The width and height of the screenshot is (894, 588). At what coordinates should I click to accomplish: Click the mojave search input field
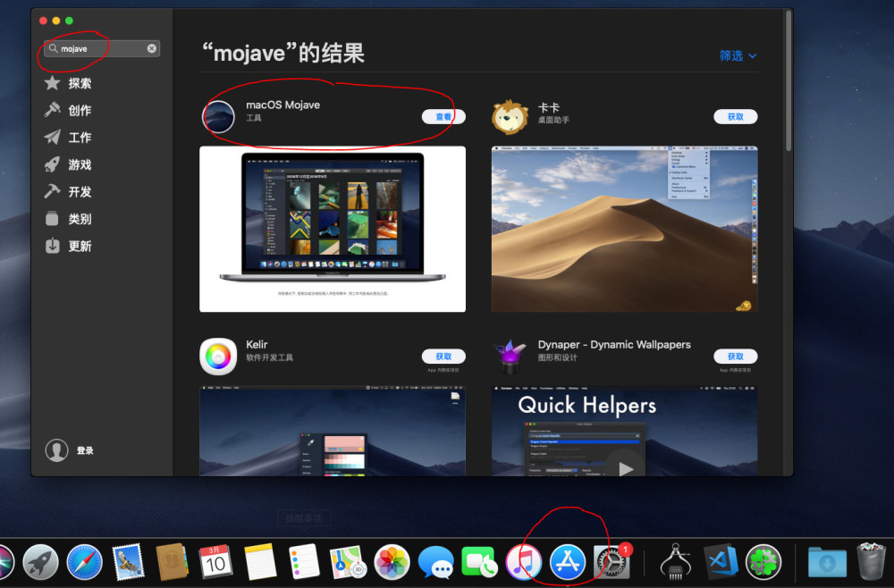(102, 48)
